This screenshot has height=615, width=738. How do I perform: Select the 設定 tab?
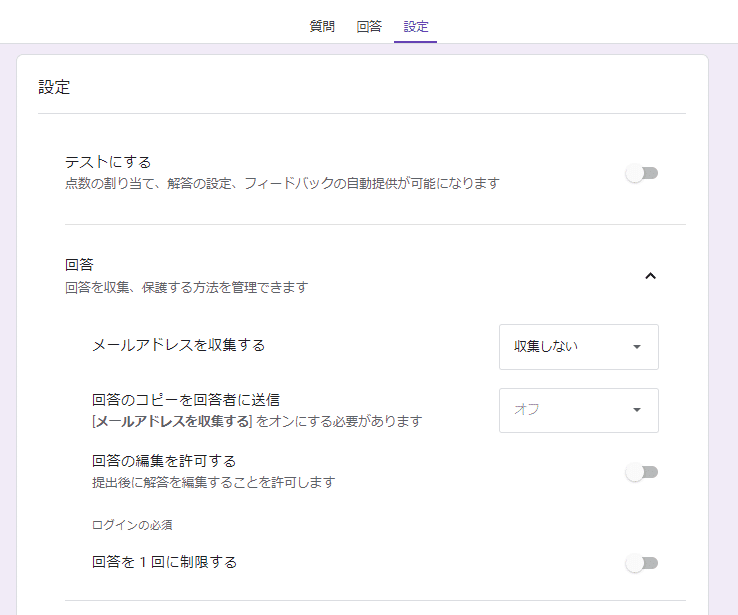pyautogui.click(x=416, y=26)
